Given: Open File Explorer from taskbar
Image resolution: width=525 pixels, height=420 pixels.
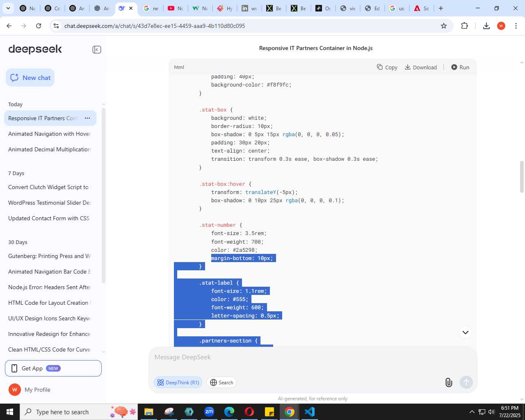Looking at the screenshot, I should tap(149, 412).
